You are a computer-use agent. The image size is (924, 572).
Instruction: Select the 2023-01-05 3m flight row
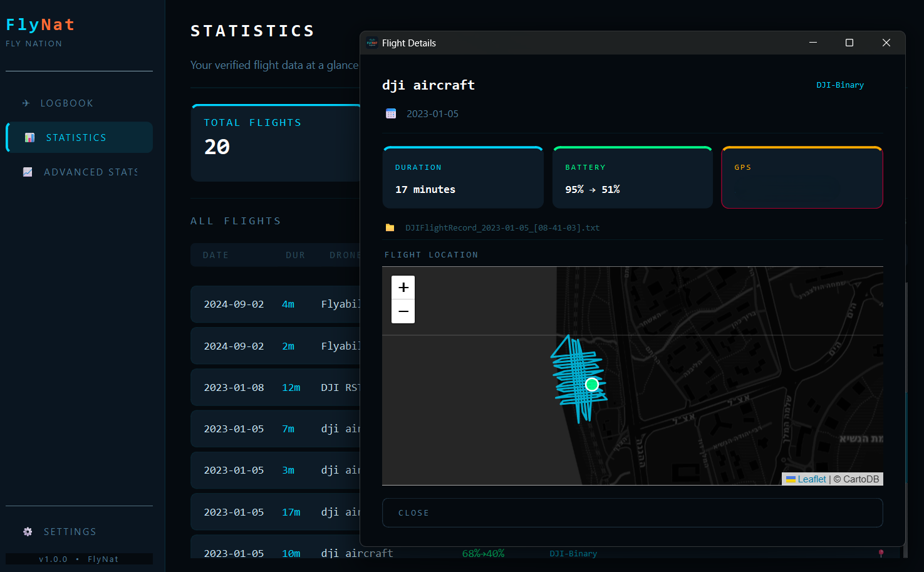276,471
